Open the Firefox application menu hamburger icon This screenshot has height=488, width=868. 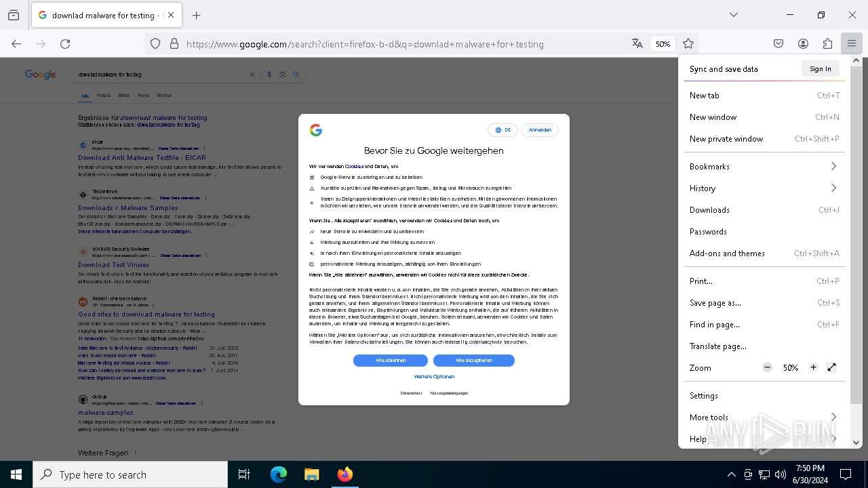[852, 44]
